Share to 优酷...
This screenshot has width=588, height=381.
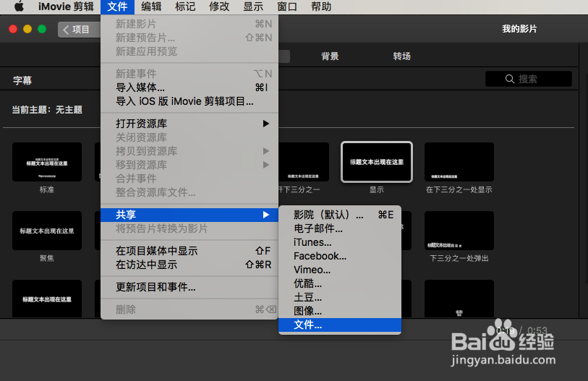340,283
